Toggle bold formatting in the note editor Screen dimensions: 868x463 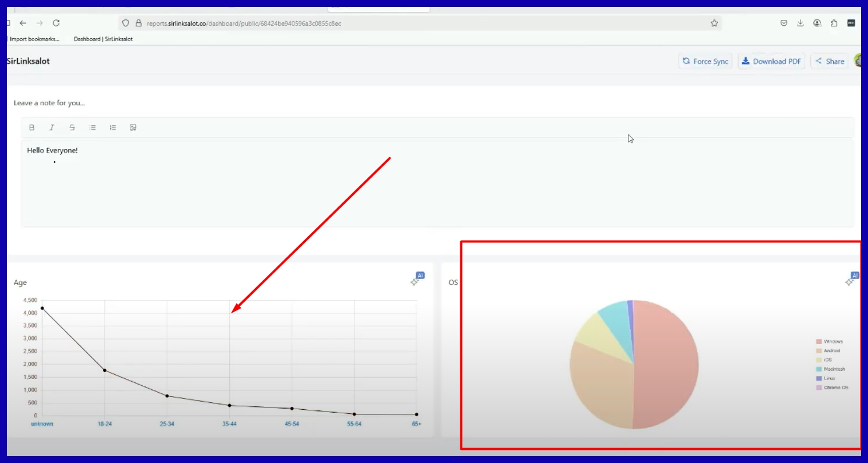[x=32, y=127]
